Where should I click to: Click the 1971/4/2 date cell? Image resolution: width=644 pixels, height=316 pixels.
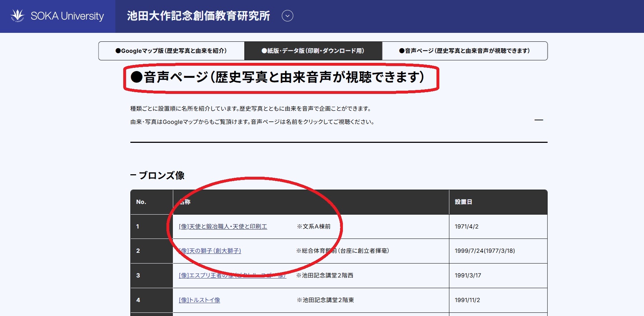point(498,226)
